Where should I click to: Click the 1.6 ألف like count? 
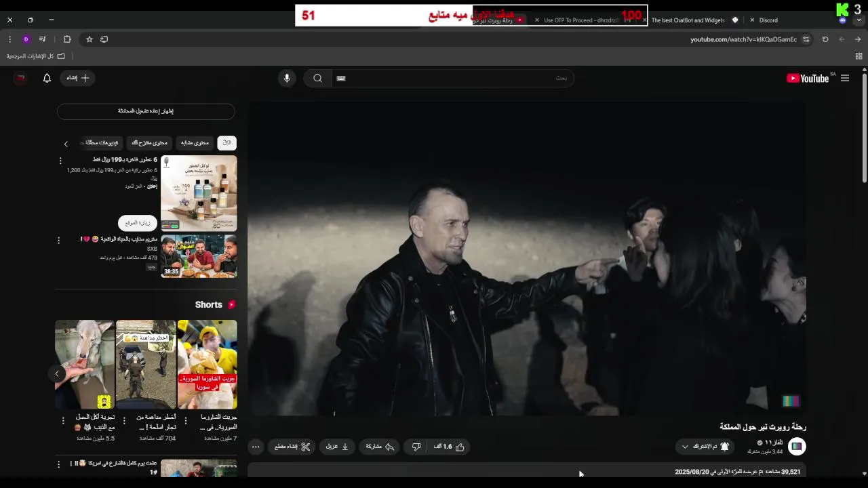point(443,447)
